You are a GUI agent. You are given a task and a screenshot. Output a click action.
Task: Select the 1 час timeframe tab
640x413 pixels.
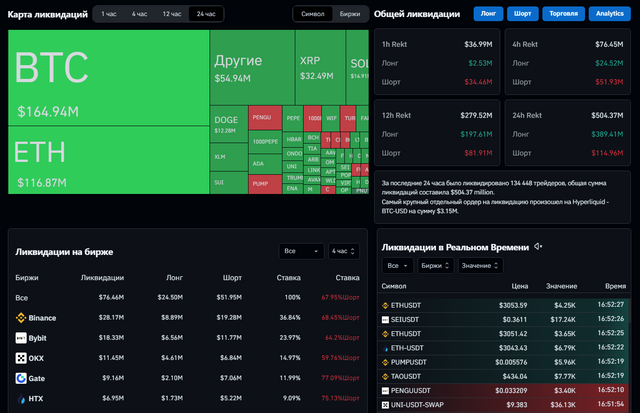click(109, 14)
